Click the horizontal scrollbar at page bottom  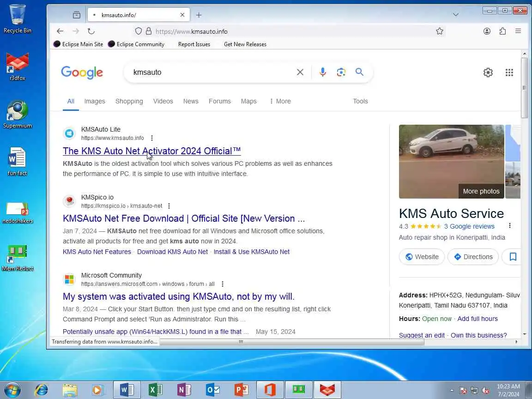pyautogui.click(x=292, y=342)
